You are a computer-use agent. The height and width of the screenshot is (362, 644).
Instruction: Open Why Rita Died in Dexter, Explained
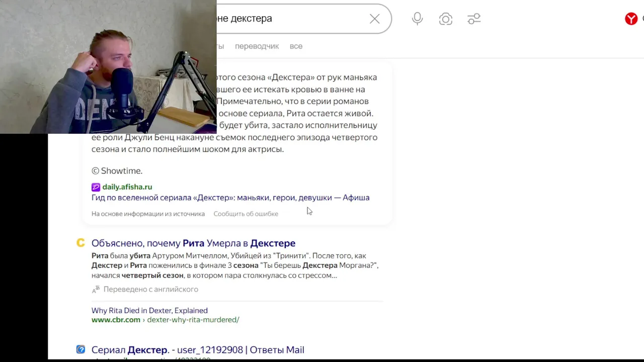[x=149, y=311]
